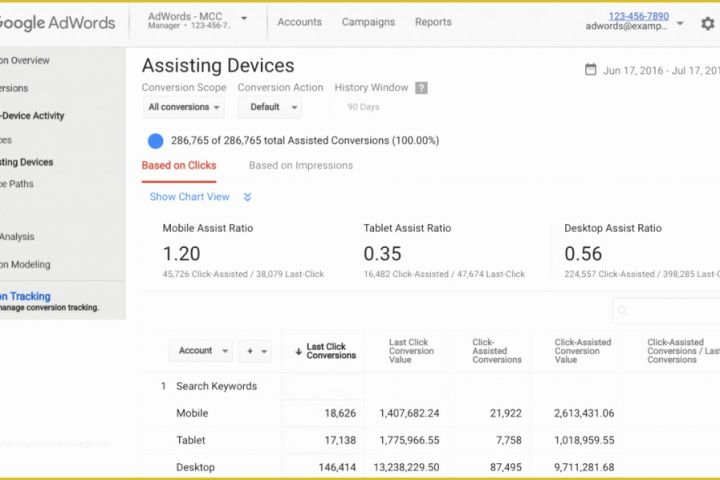720x480 pixels.
Task: Click the Mobile Assist Ratio 1.20 value
Action: coord(181,254)
